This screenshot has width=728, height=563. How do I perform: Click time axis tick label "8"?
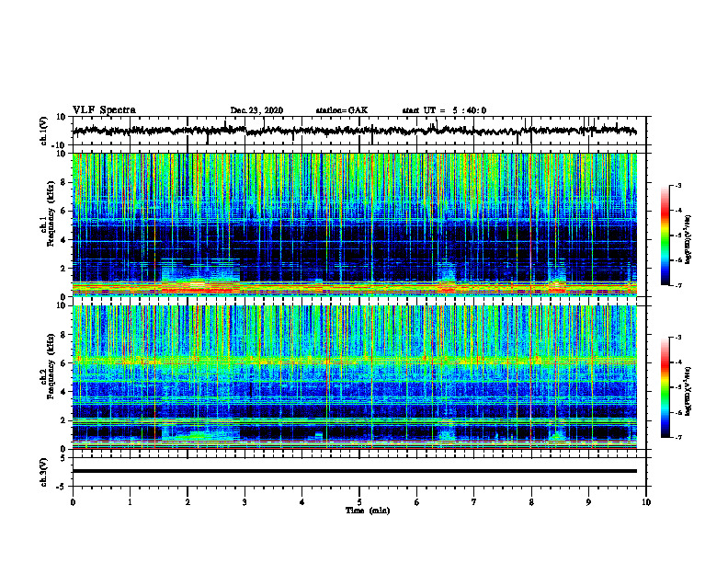tap(531, 502)
